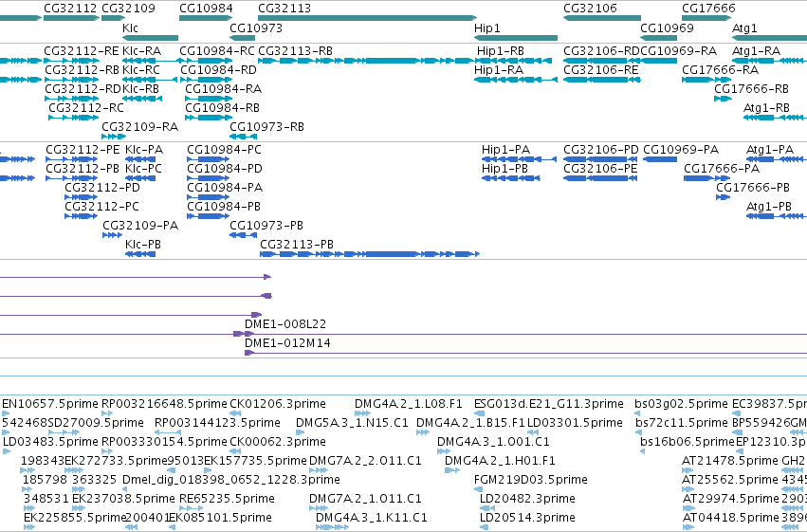Click transcript CG32112-RC label
The image size is (807, 532).
tap(86, 108)
